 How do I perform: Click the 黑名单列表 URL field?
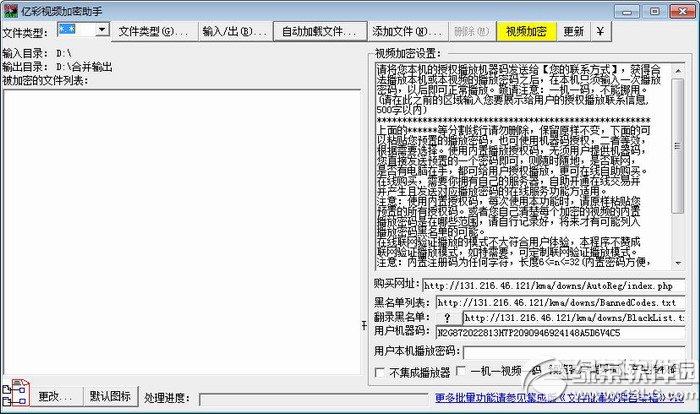click(x=560, y=303)
